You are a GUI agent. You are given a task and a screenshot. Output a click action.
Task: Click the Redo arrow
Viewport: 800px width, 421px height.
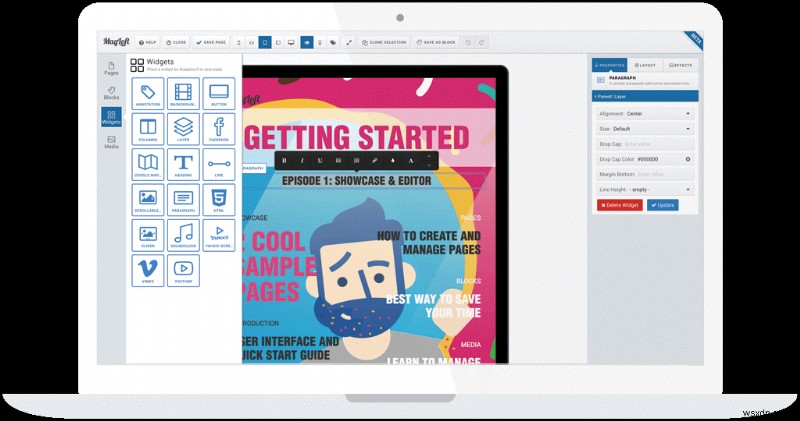click(481, 42)
